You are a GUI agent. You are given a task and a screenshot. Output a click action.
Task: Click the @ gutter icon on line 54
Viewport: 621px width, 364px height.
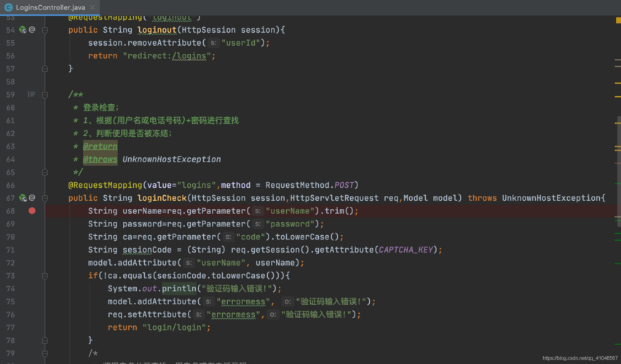click(x=32, y=30)
